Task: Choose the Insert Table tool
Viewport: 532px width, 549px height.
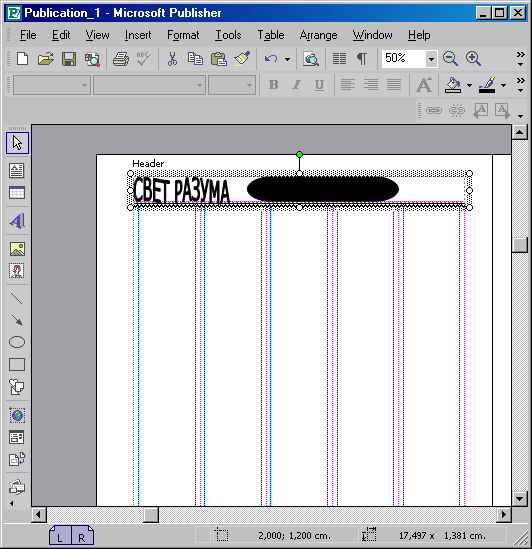Action: point(17,193)
